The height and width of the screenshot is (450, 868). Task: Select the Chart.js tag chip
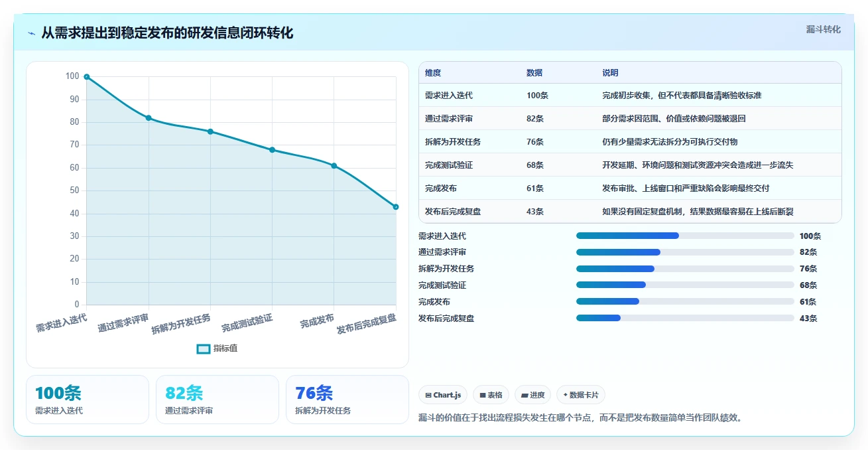(443, 395)
